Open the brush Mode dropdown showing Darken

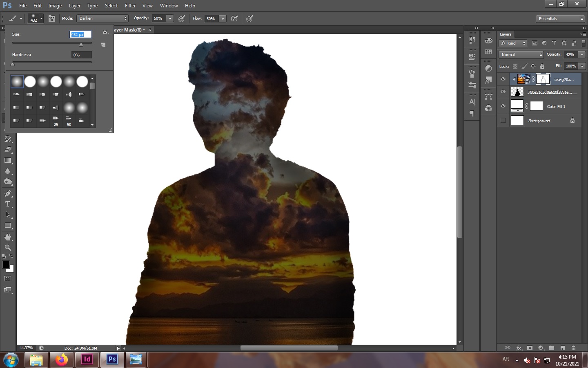(x=102, y=18)
